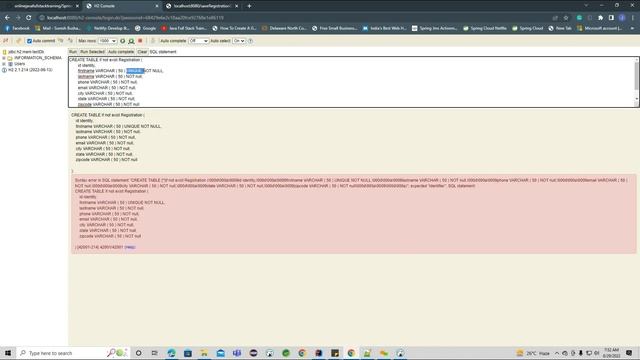Open the tab search dropdown arrow

tap(586, 6)
